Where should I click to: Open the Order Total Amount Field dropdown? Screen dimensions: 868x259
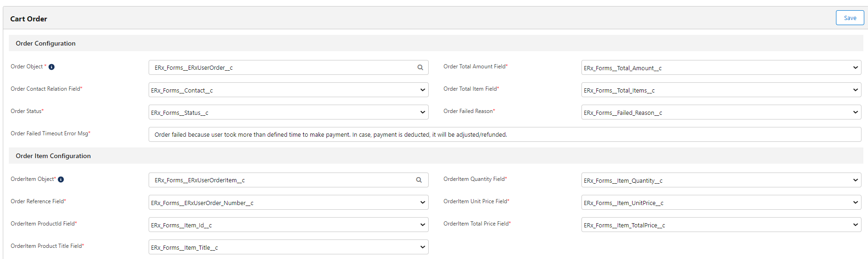[x=721, y=68]
